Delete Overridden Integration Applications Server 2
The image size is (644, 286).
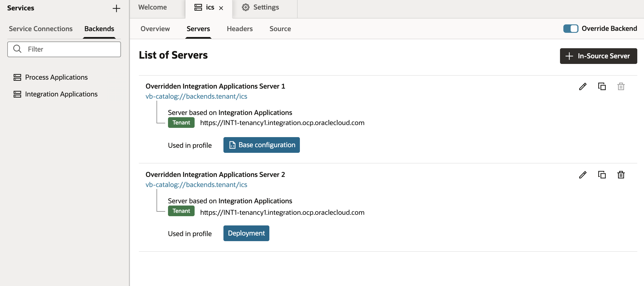tap(621, 175)
